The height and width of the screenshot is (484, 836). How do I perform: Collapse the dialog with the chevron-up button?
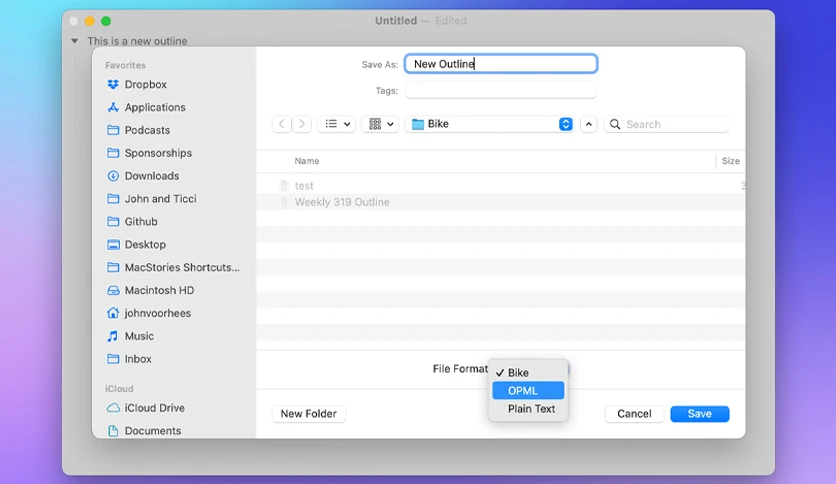click(589, 124)
